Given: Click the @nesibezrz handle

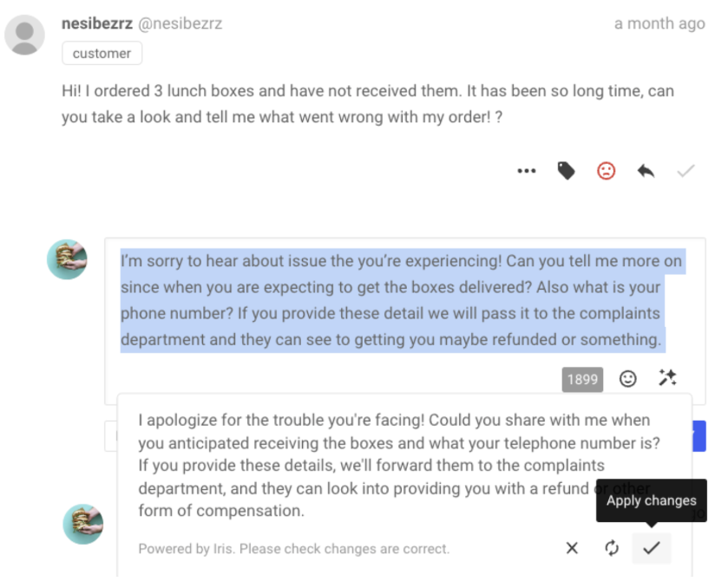Looking at the screenshot, I should [x=180, y=23].
